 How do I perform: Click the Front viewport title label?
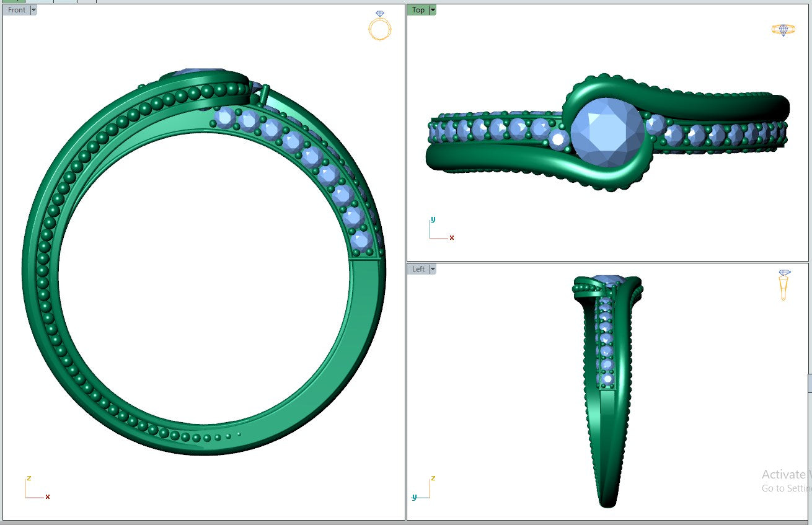pos(17,10)
